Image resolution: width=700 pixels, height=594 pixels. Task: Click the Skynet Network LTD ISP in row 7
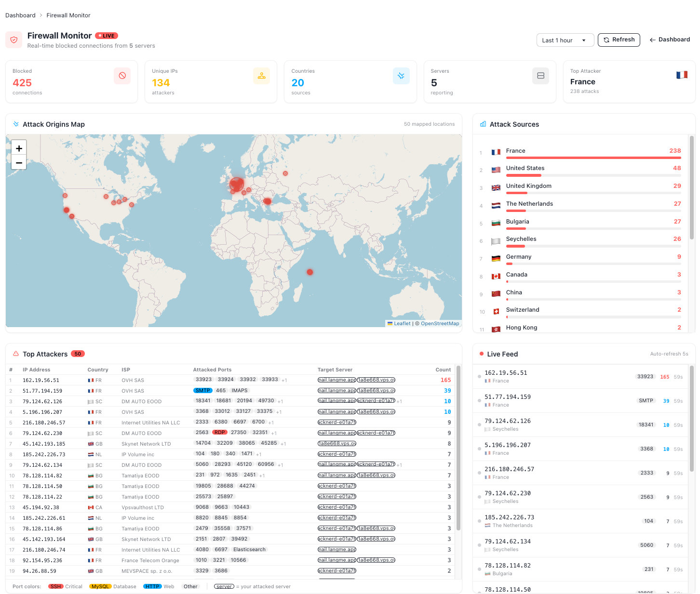146,444
